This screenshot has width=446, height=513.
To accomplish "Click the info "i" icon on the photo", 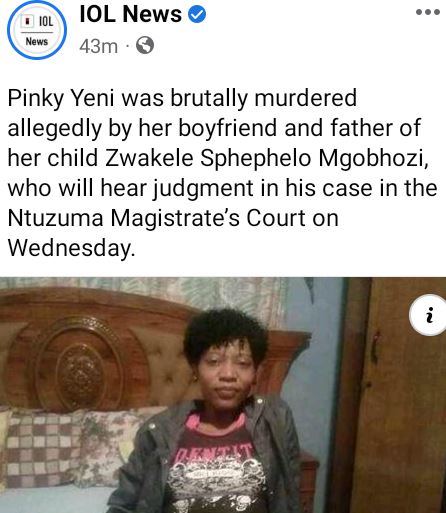I will pos(429,315).
